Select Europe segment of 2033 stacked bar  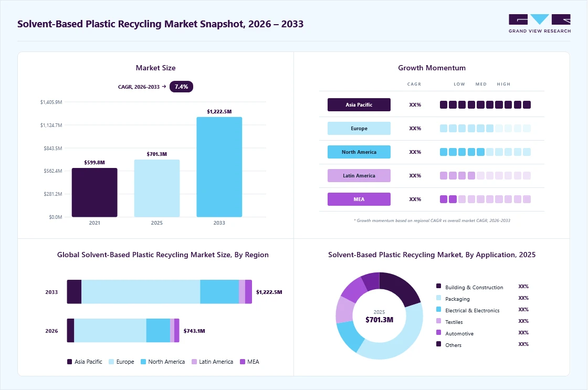click(141, 292)
